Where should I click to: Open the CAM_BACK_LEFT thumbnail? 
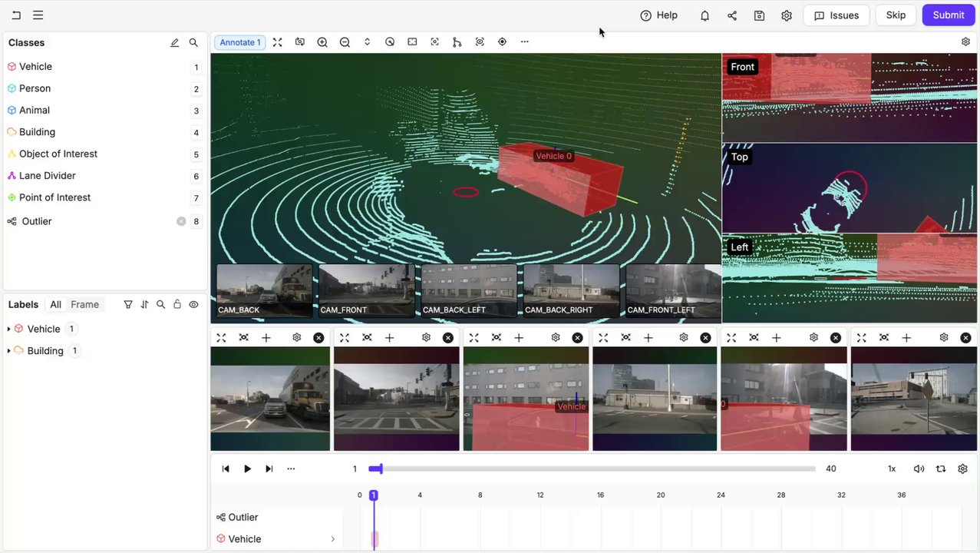(469, 291)
